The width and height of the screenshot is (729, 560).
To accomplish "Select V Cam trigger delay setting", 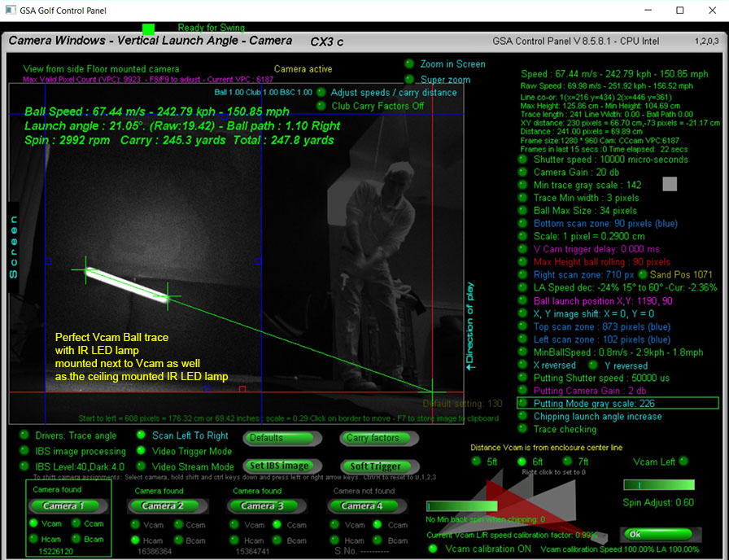I will (x=522, y=249).
